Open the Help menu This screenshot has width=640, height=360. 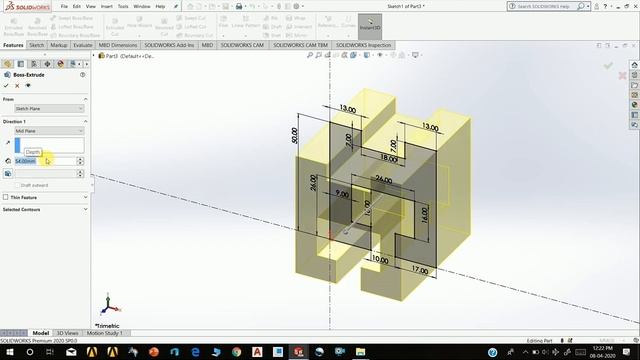pos(160,7)
